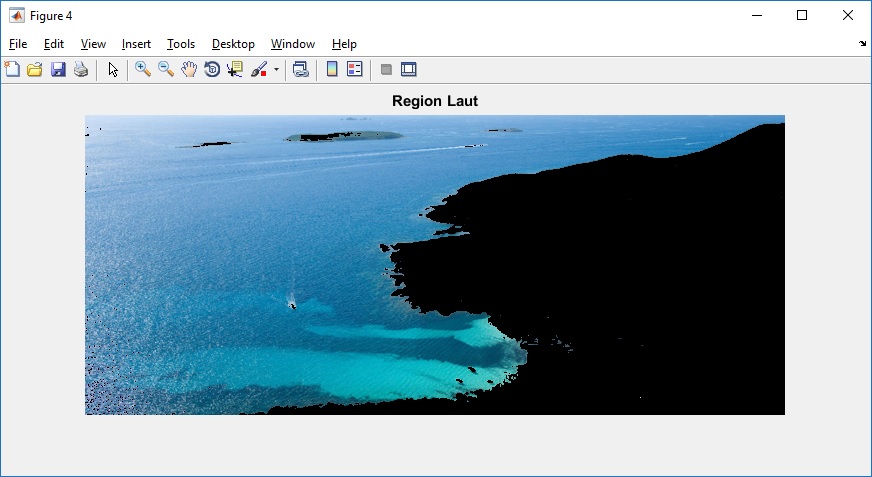
Task: Insert a colorbar from the toolbar
Action: click(x=331, y=69)
